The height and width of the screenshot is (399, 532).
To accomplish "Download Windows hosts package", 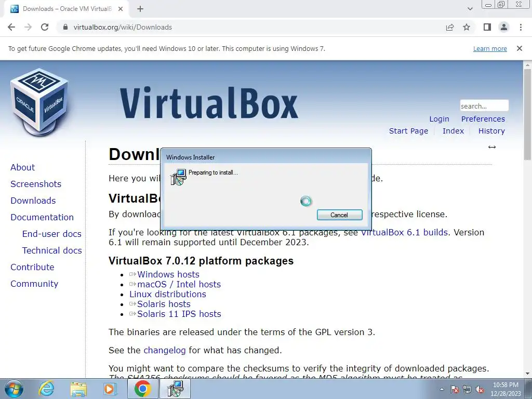I will click(x=168, y=274).
